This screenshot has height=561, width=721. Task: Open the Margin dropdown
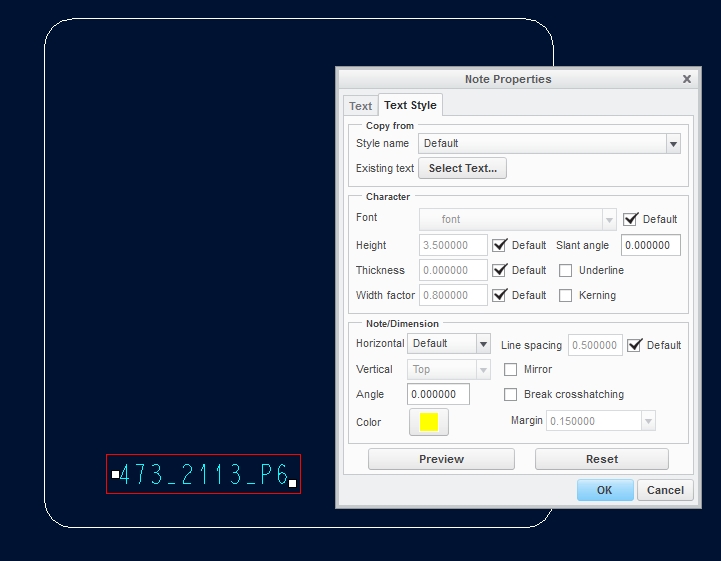click(648, 421)
